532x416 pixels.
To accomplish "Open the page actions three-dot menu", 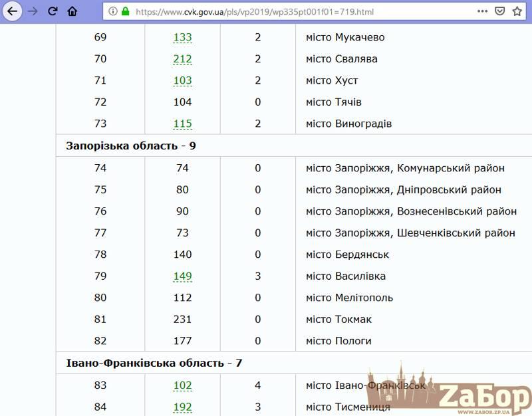I will point(482,11).
